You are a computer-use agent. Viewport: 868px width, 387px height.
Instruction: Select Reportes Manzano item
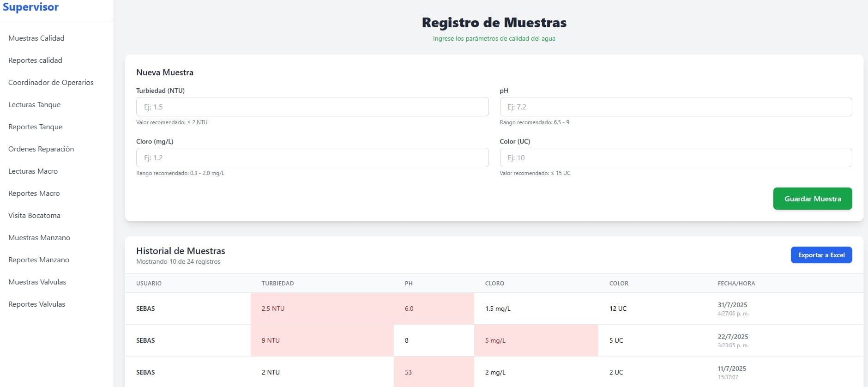39,260
